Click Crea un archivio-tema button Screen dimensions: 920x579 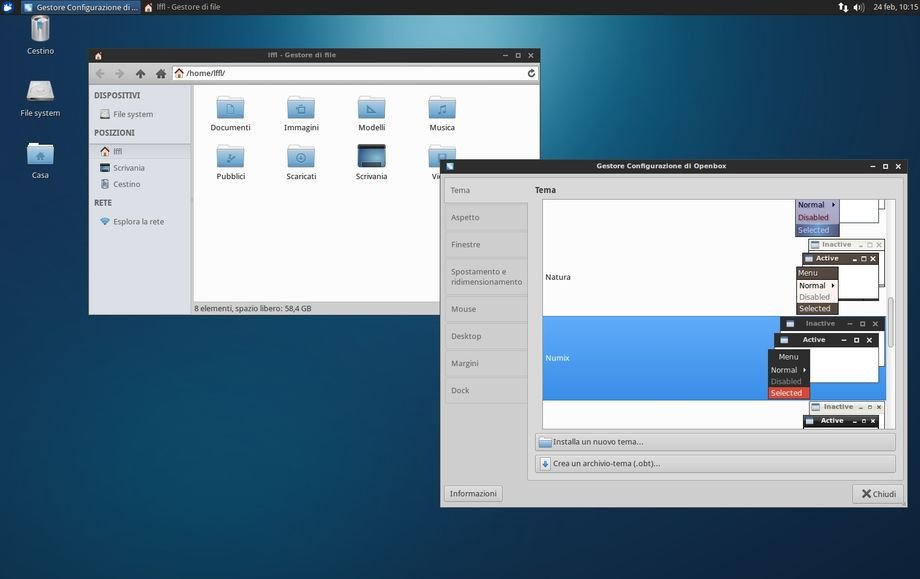tap(715, 463)
